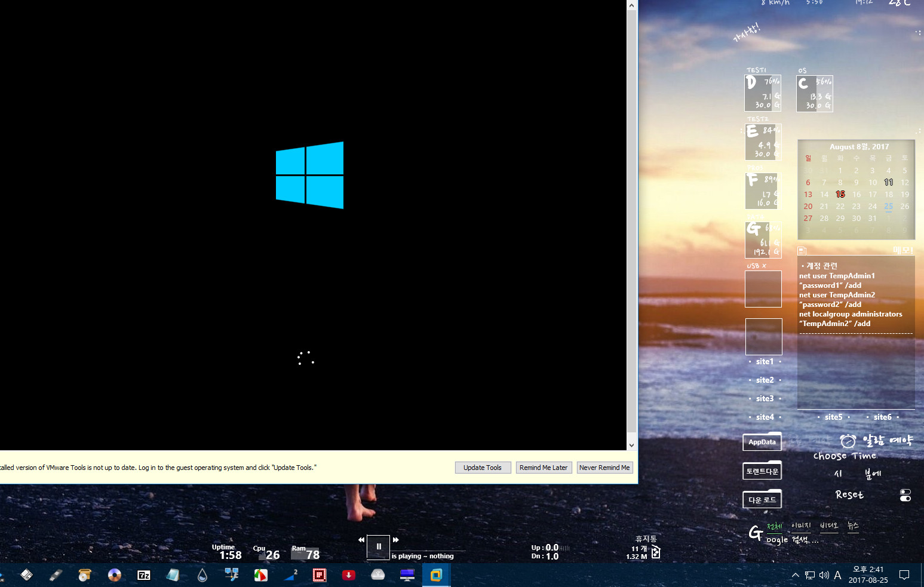Screen dimensions: 924x587
Task: Click the Ram 78 usage meter
Action: point(306,552)
